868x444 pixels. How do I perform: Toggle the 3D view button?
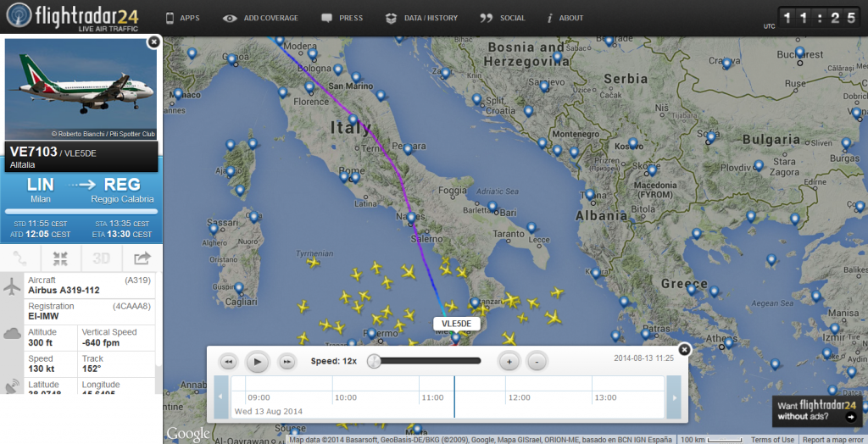point(101,258)
